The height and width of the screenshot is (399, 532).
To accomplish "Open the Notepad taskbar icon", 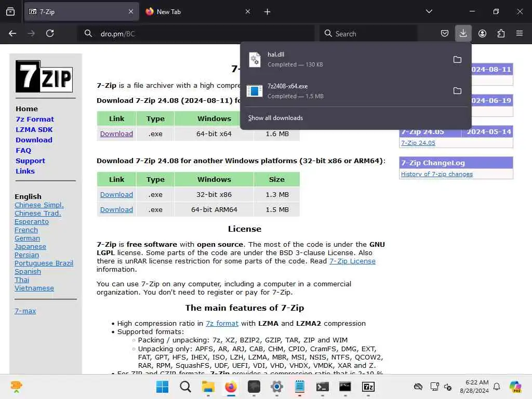I will (299, 387).
